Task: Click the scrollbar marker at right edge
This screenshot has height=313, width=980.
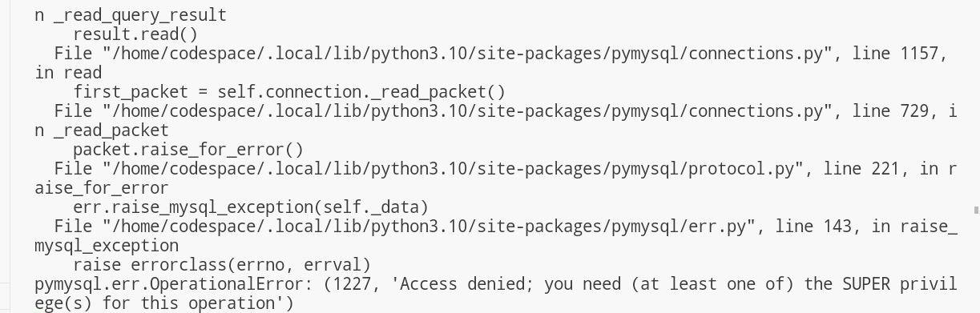Action: [975, 211]
